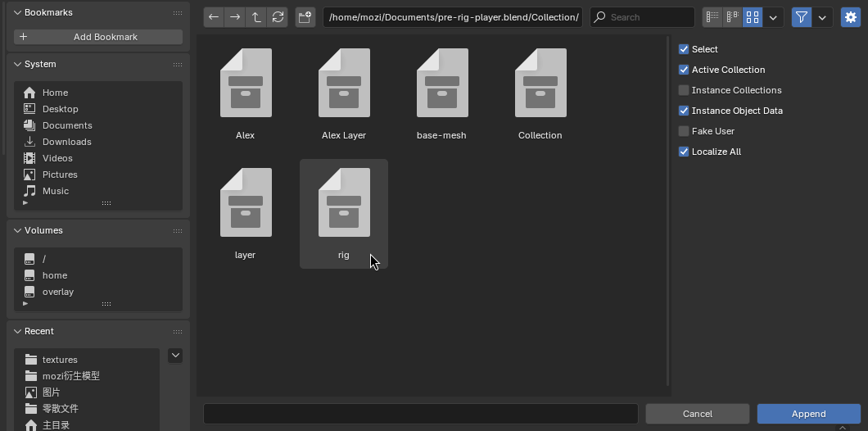
Task: Click the forward navigation arrow
Action: (x=235, y=17)
